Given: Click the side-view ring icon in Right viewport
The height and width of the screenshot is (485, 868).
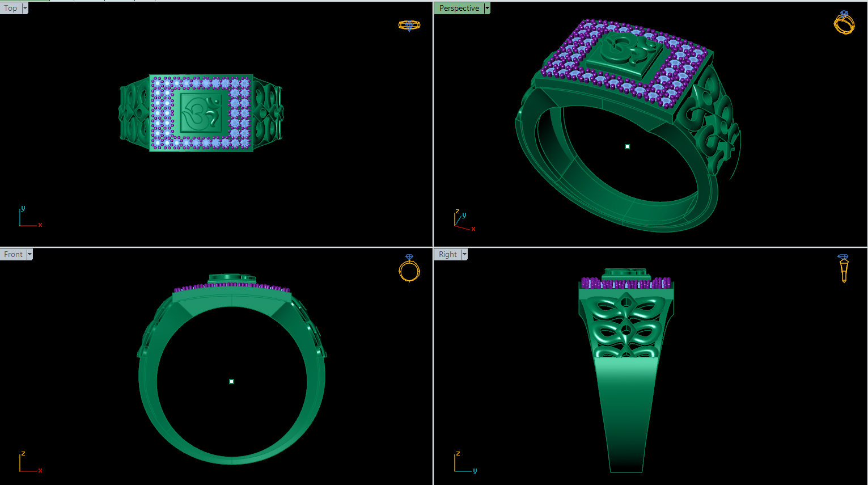Looking at the screenshot, I should tap(844, 268).
